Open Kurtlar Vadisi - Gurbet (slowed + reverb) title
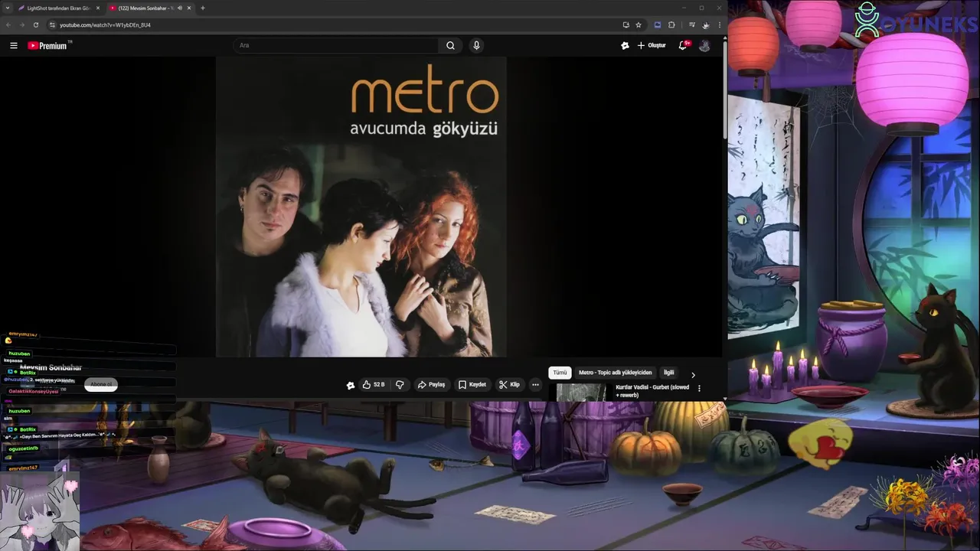The image size is (980, 551). point(652,391)
